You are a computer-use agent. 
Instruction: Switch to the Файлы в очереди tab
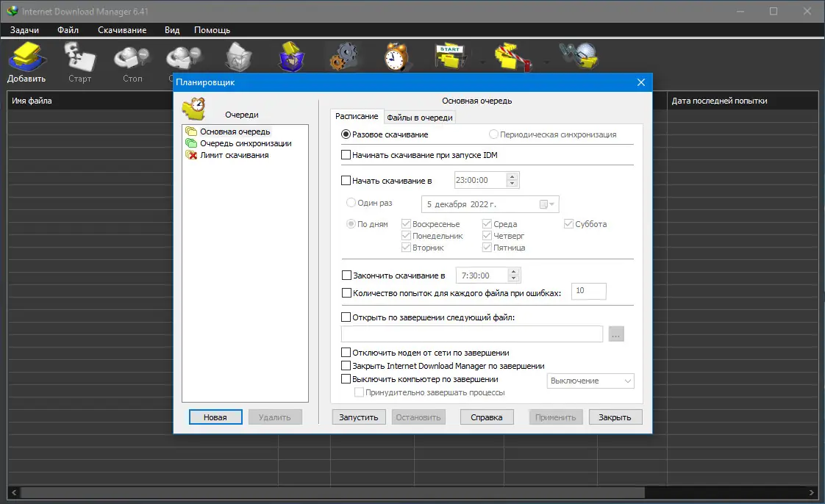(419, 118)
